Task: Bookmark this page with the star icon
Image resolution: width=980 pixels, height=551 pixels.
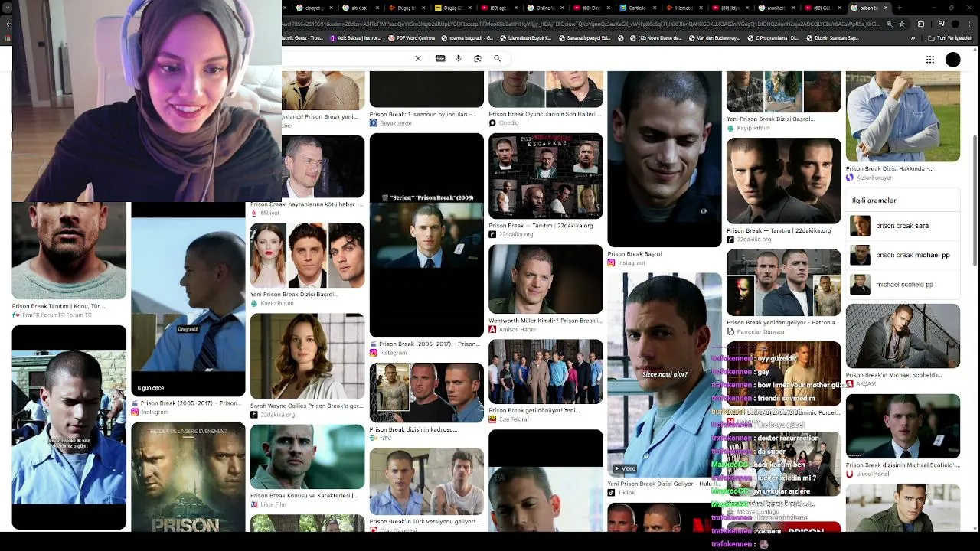Action: point(902,24)
